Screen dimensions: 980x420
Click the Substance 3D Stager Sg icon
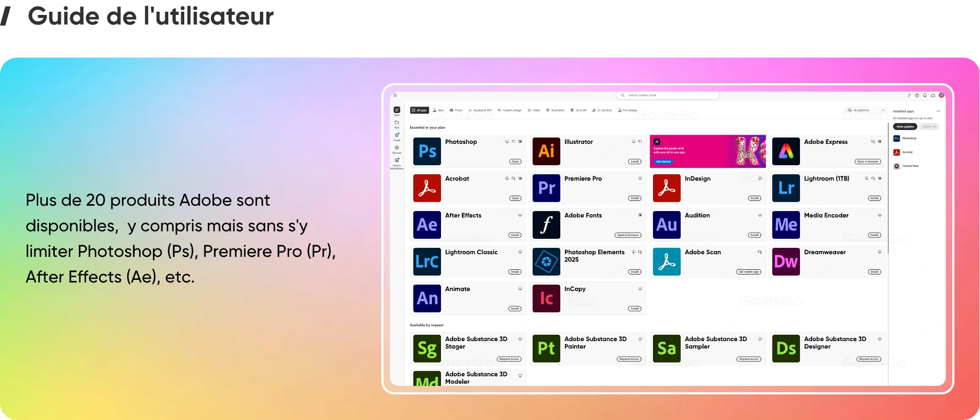tap(427, 349)
